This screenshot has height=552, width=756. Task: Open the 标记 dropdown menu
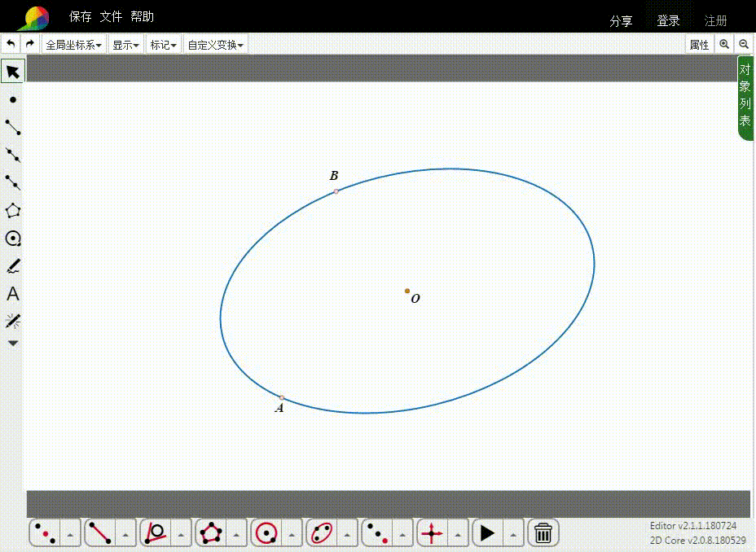[163, 45]
